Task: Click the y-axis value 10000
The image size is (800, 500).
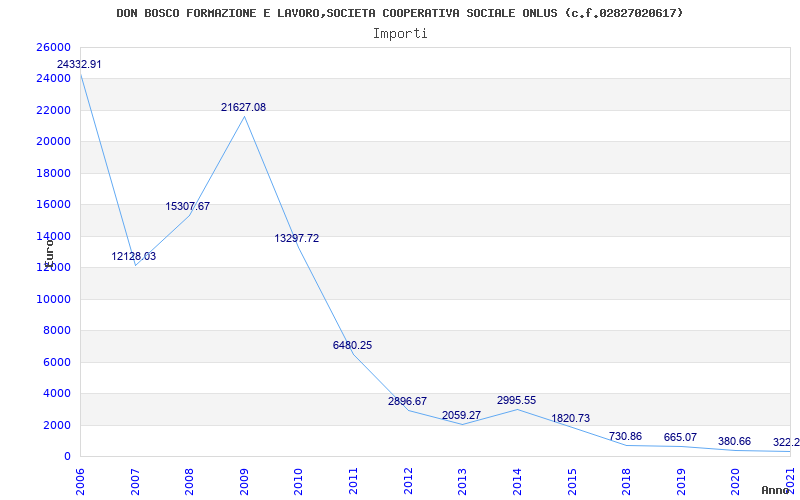Action: [53, 299]
